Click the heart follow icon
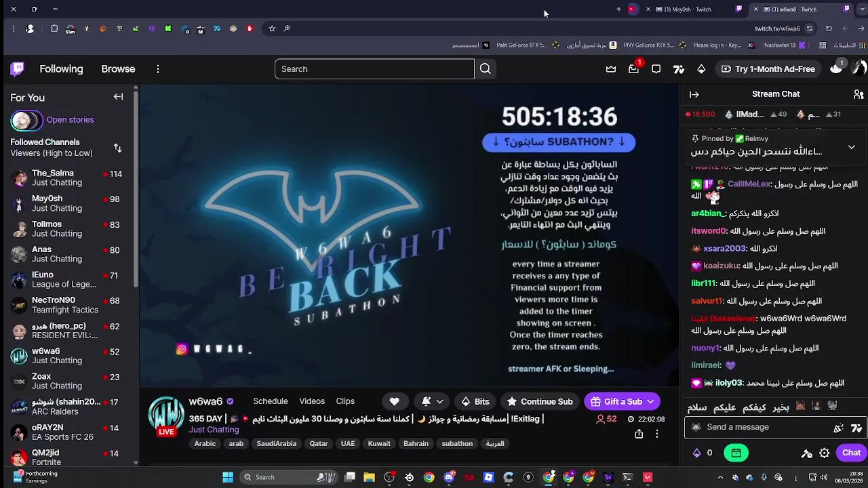 (x=394, y=401)
